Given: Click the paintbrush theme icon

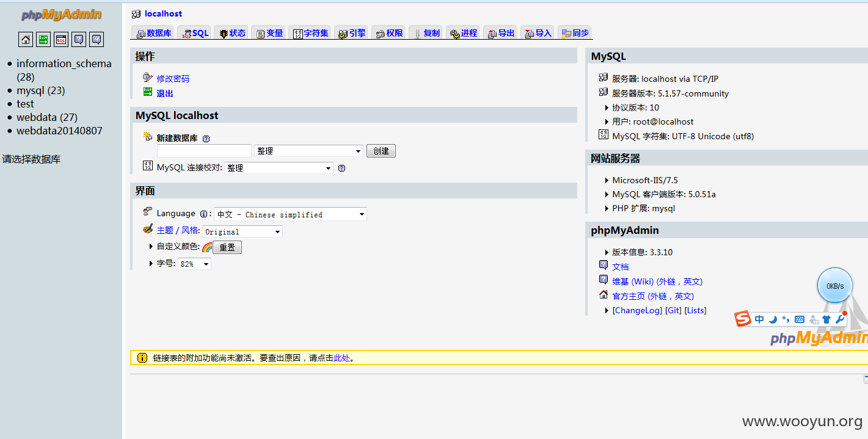Looking at the screenshot, I should (147, 228).
